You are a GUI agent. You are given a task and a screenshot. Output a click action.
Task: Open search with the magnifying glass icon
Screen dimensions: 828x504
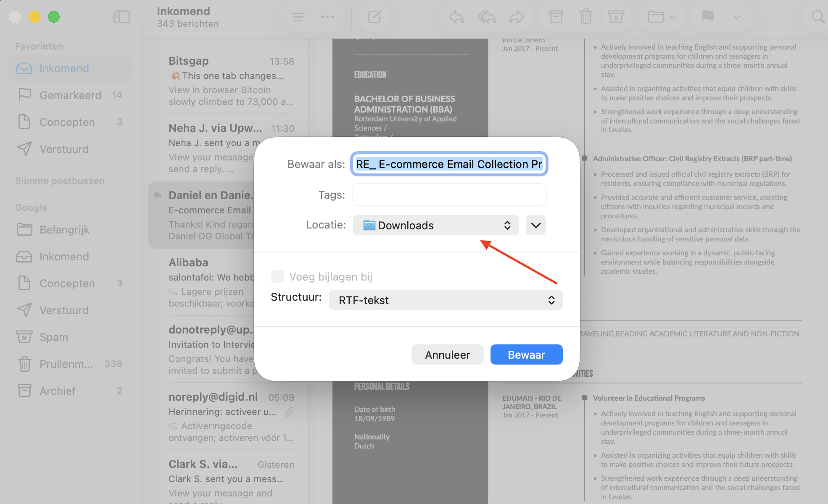tap(817, 17)
